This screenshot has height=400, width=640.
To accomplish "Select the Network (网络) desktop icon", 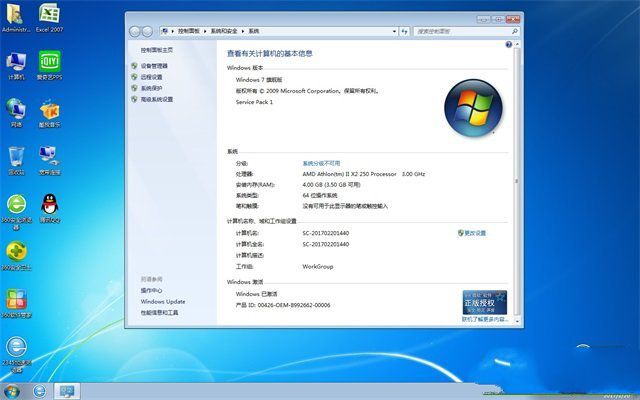I will point(16,109).
